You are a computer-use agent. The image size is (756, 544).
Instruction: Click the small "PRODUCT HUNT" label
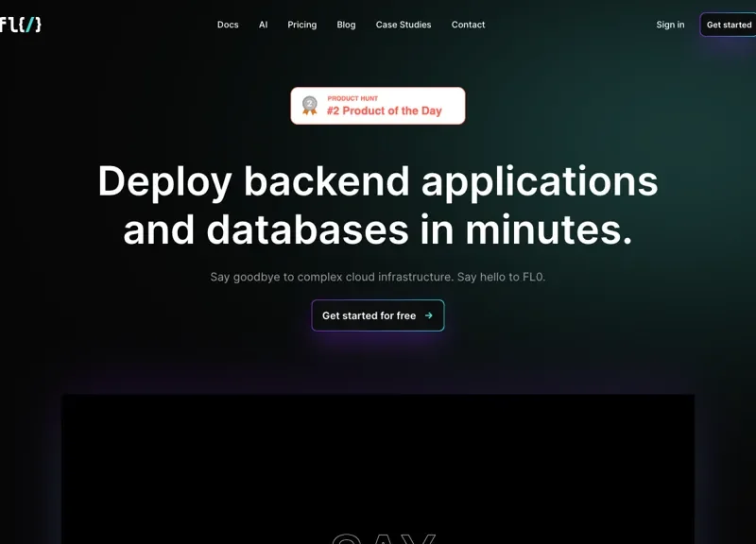pyautogui.click(x=352, y=98)
